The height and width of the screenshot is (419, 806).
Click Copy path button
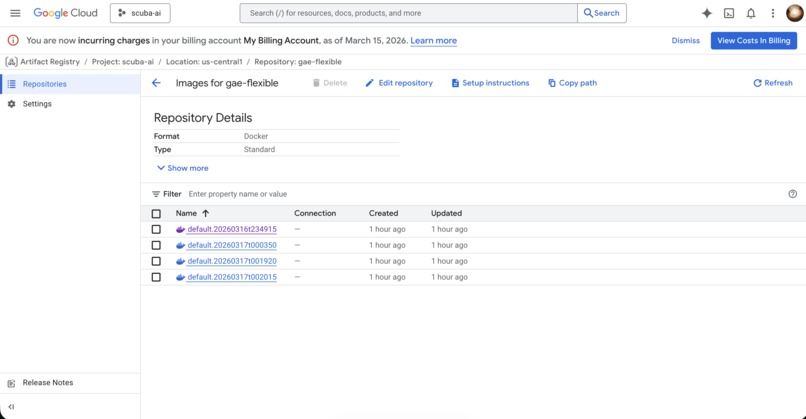[x=573, y=83]
